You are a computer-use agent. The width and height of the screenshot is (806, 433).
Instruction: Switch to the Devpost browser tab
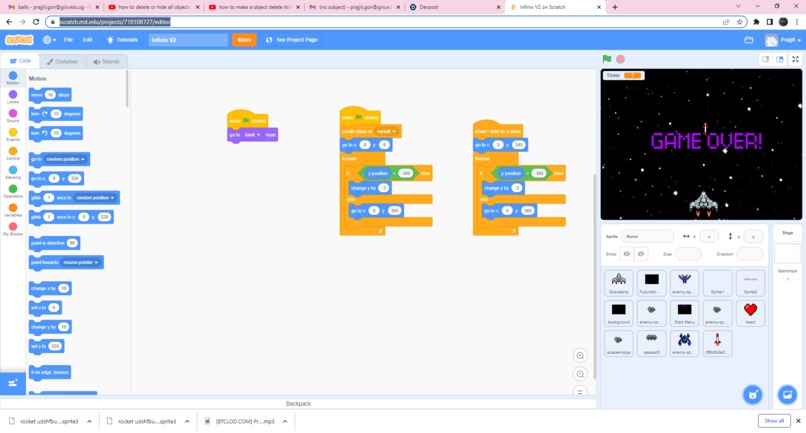(455, 7)
